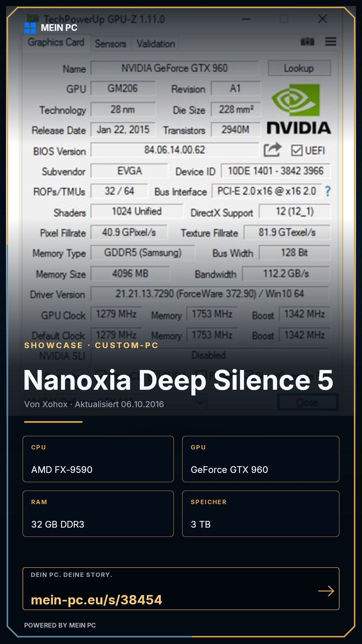362x644 pixels.
Task: Click the BIOS export share icon
Action: click(272, 150)
